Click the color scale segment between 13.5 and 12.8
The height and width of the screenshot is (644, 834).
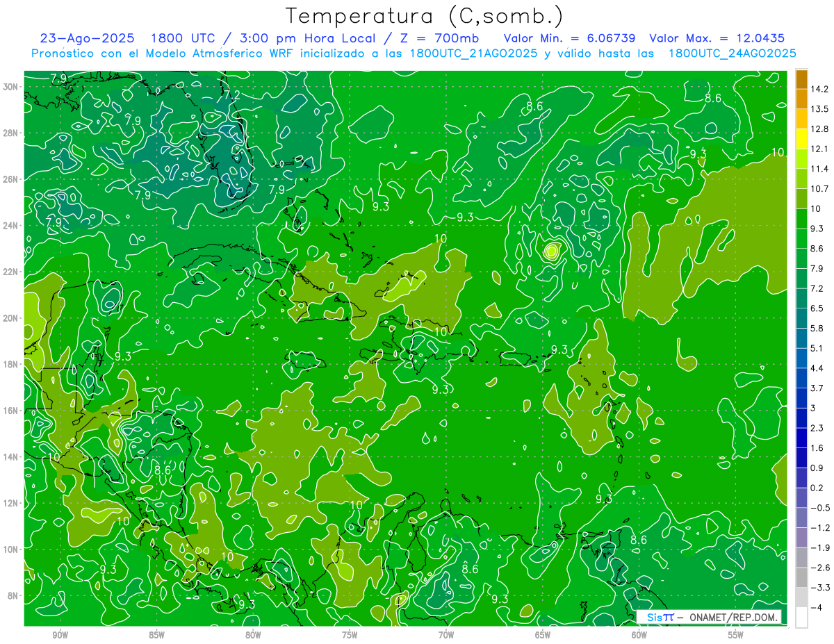(801, 119)
